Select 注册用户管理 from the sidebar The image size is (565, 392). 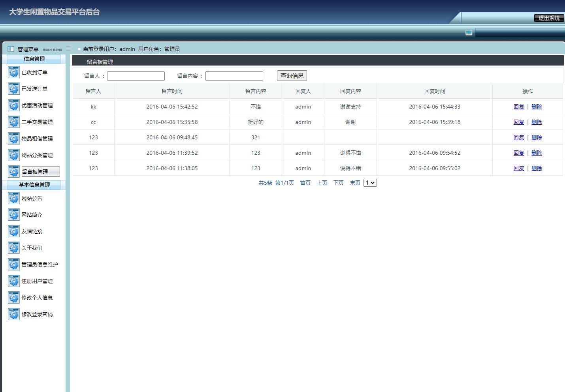point(38,281)
